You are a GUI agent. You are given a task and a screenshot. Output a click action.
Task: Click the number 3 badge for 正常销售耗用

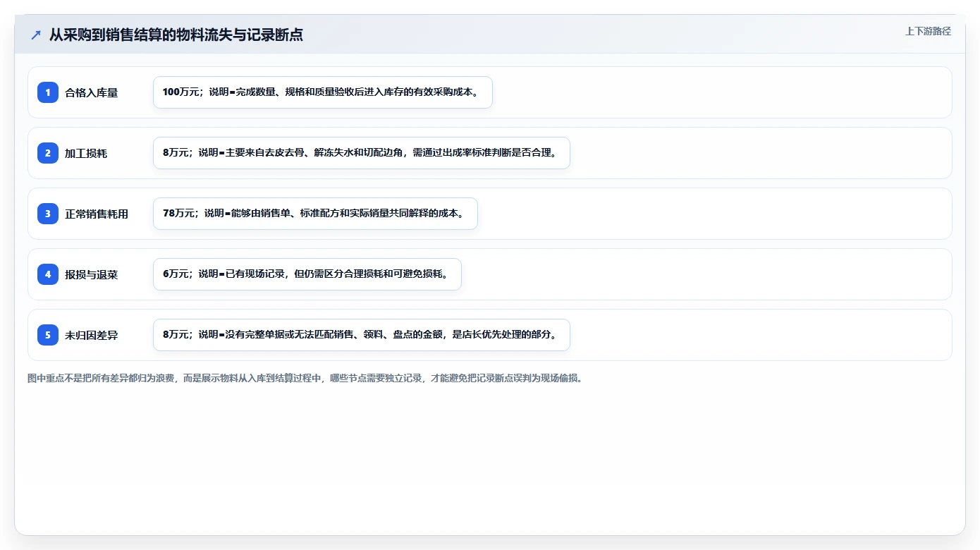(x=48, y=214)
